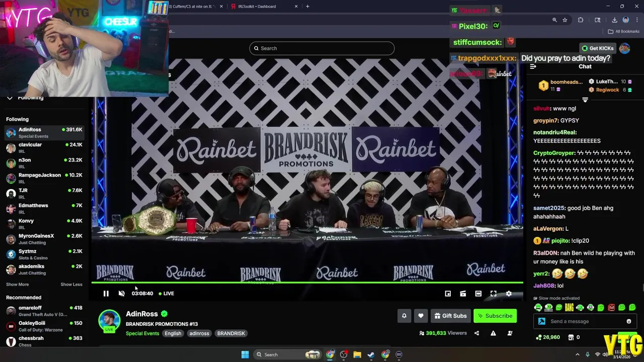Open clavicular channel in sidebar

[44, 148]
